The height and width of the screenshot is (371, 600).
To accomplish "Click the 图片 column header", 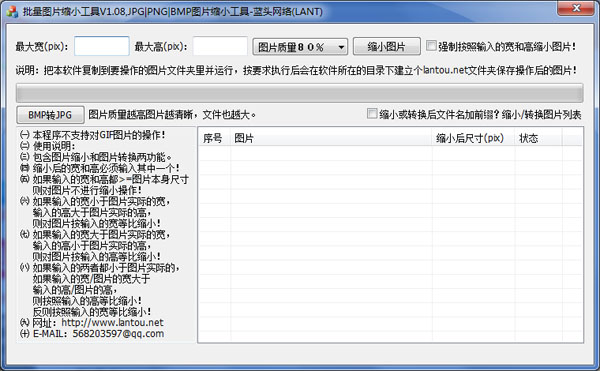I will click(331, 138).
